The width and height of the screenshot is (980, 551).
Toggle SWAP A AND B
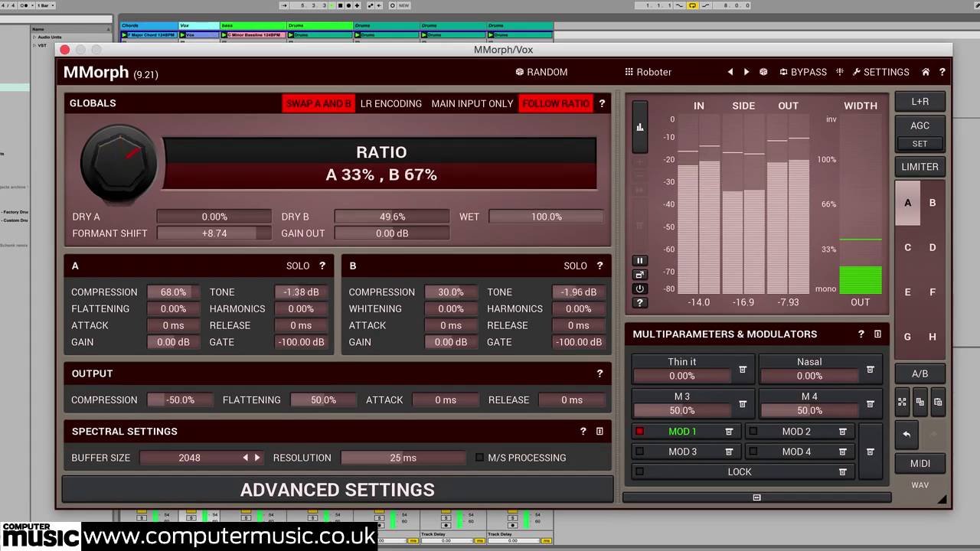(318, 103)
